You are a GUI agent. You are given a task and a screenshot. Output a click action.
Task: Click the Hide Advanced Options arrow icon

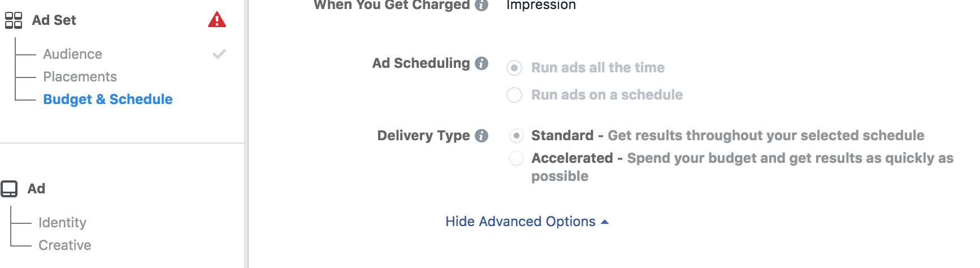point(605,222)
